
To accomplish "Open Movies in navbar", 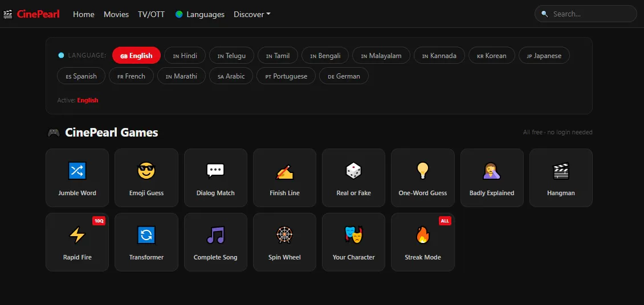I will click(116, 14).
